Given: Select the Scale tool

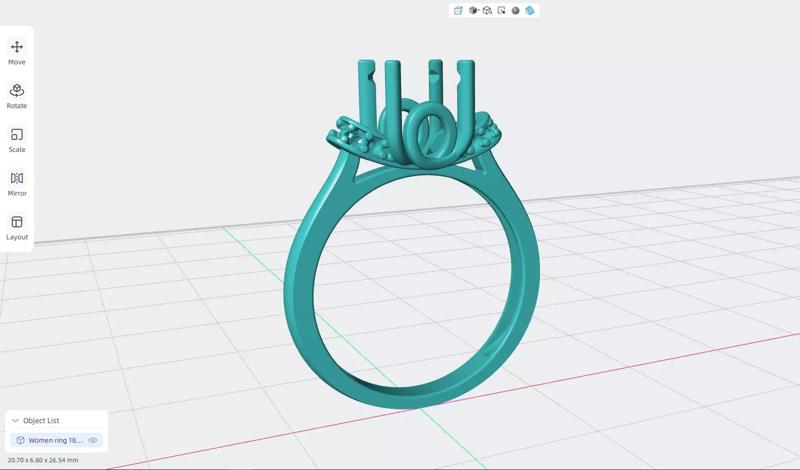Looking at the screenshot, I should click(16, 140).
